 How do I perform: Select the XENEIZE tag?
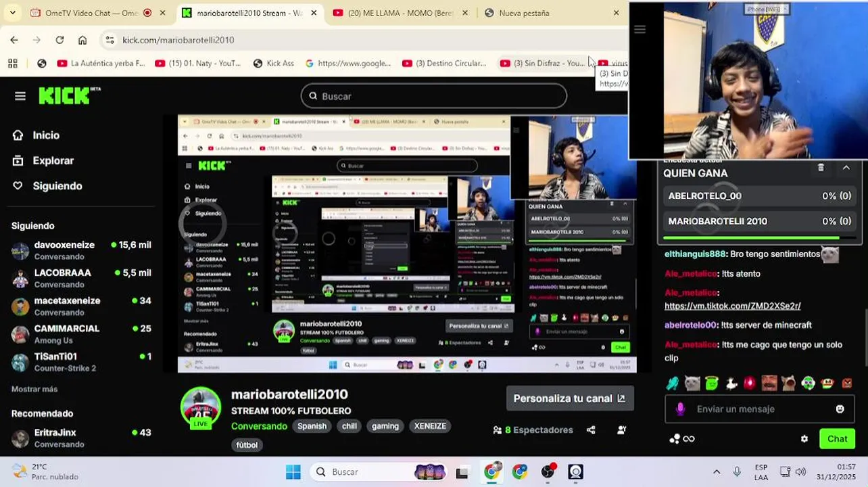(x=430, y=426)
